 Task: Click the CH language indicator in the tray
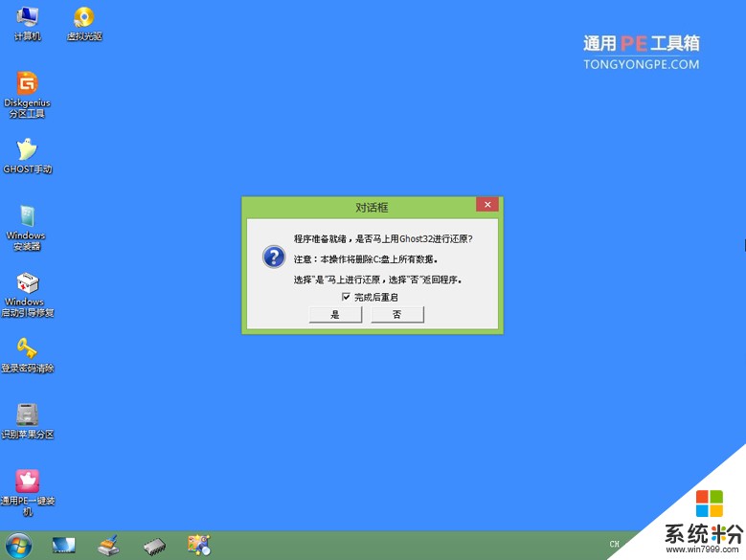point(614,546)
